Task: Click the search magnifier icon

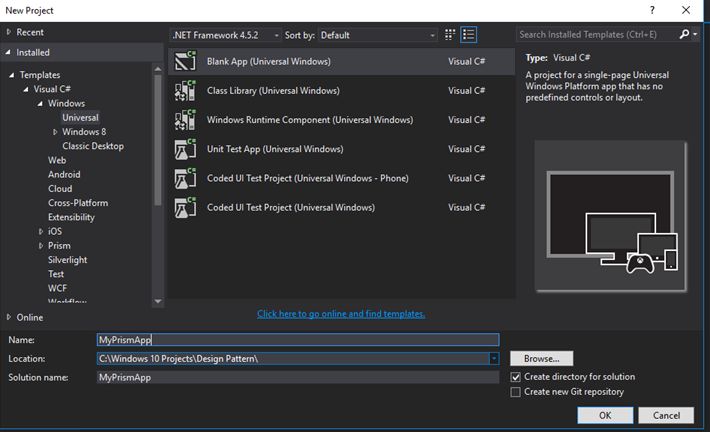Action: point(685,34)
